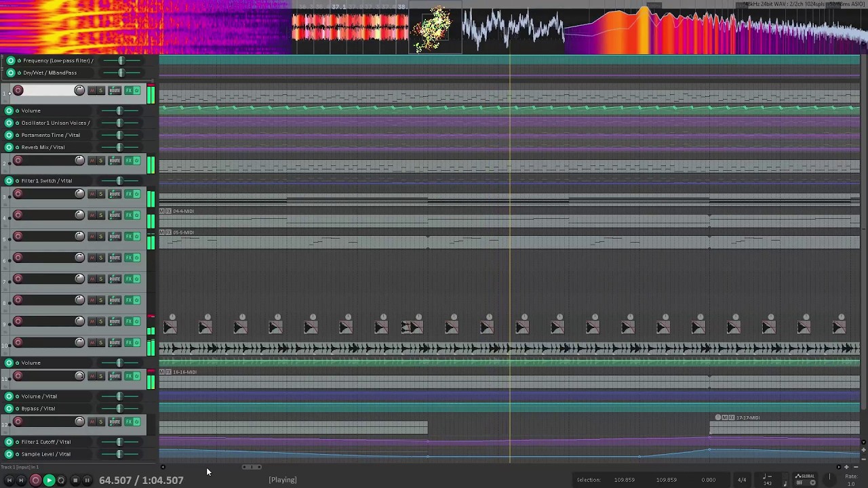Image resolution: width=868 pixels, height=488 pixels.
Task: Click the horizontal arrange scrollbar handle
Action: [252, 467]
